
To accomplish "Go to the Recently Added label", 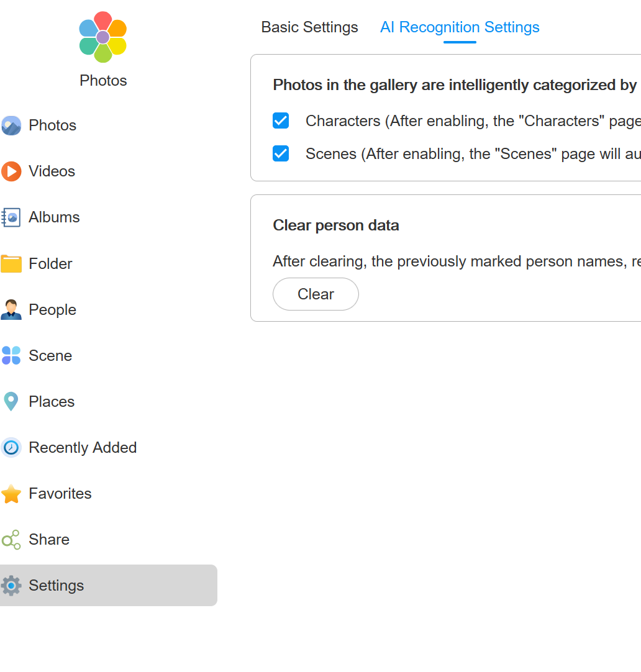I will tap(83, 447).
